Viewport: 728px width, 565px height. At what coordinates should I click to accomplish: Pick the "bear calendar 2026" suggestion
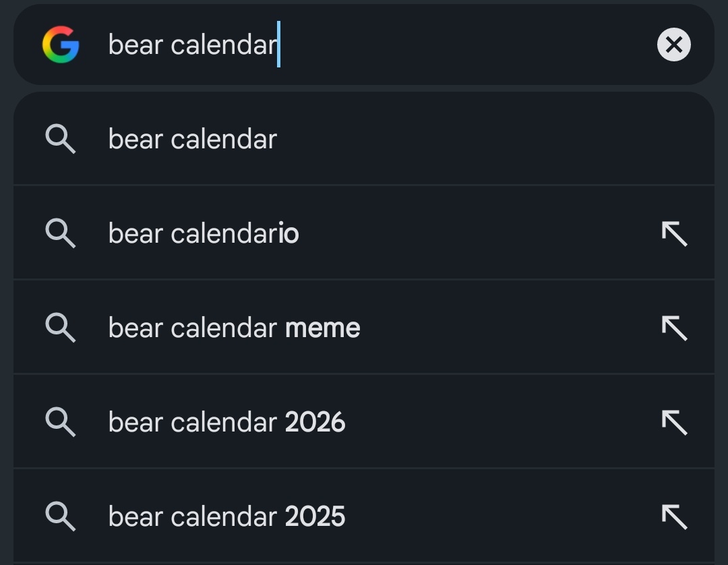coord(226,423)
